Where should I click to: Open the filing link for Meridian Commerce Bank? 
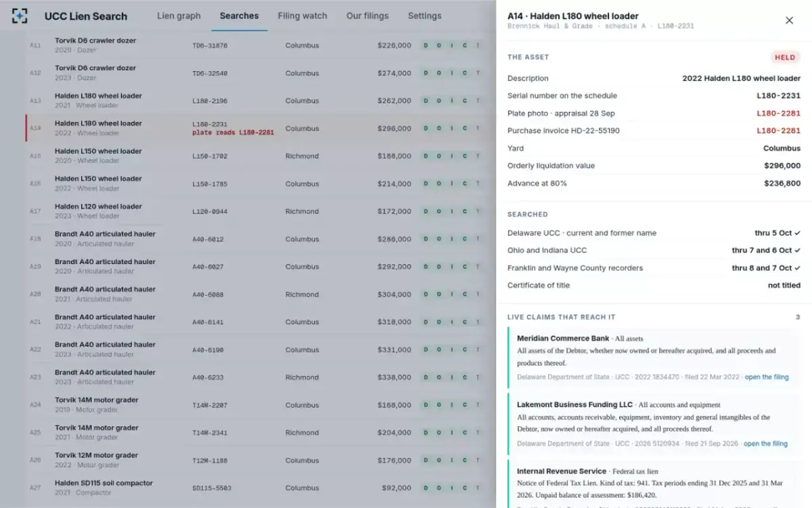767,377
